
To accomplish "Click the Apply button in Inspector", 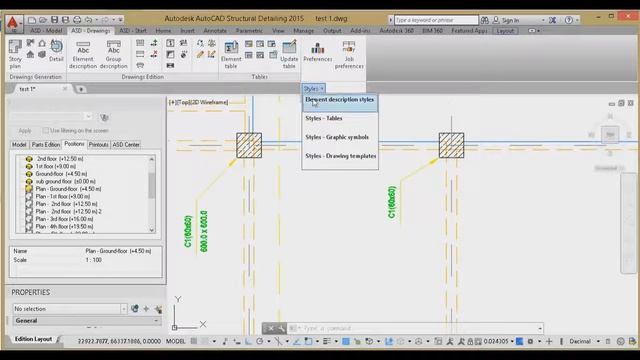I will [x=25, y=131].
